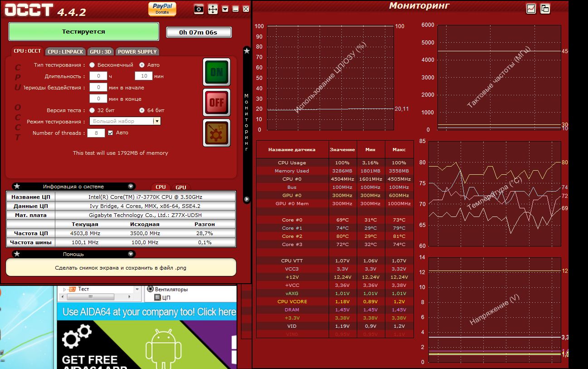Click the ЦП chip icon in AIDA64
This screenshot has width=588, height=369.
tap(158, 298)
